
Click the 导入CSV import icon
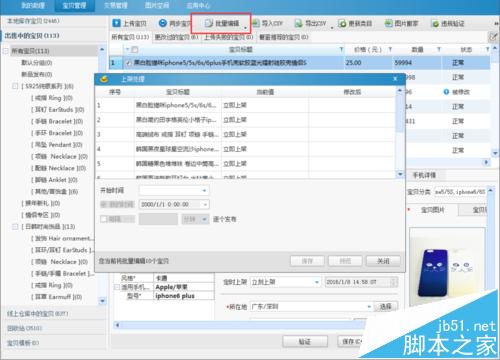256,23
